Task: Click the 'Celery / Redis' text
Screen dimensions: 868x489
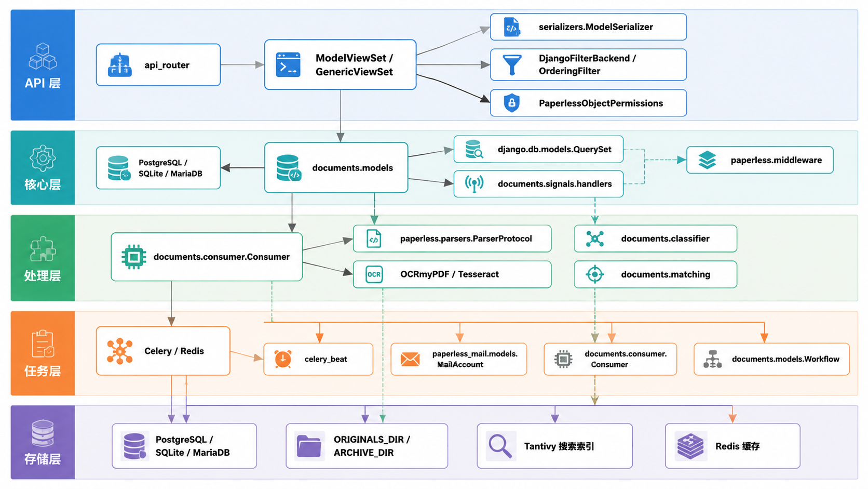Action: (174, 351)
